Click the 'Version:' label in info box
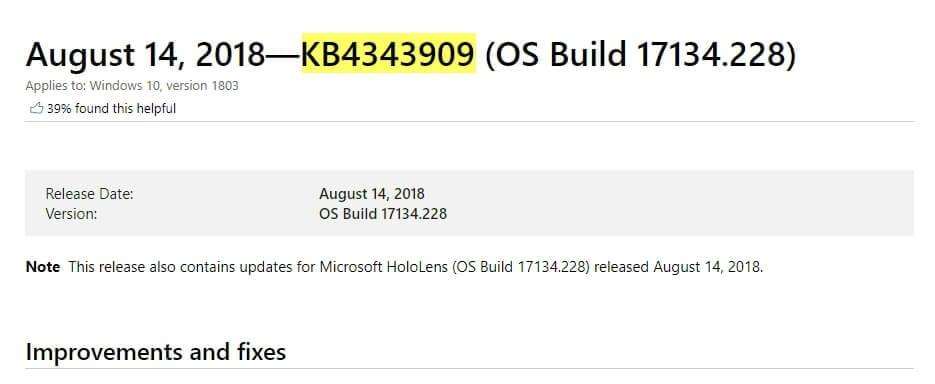Image resolution: width=935 pixels, height=384 pixels. coord(71,213)
